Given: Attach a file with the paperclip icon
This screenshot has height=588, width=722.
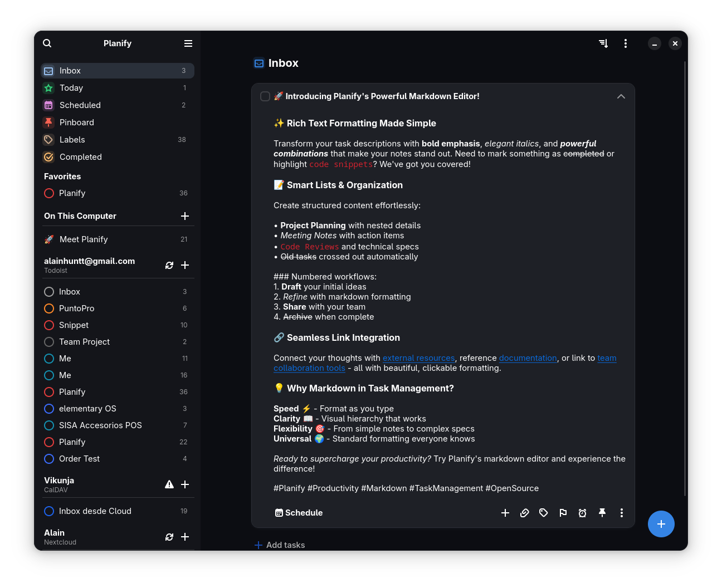Looking at the screenshot, I should (x=525, y=513).
